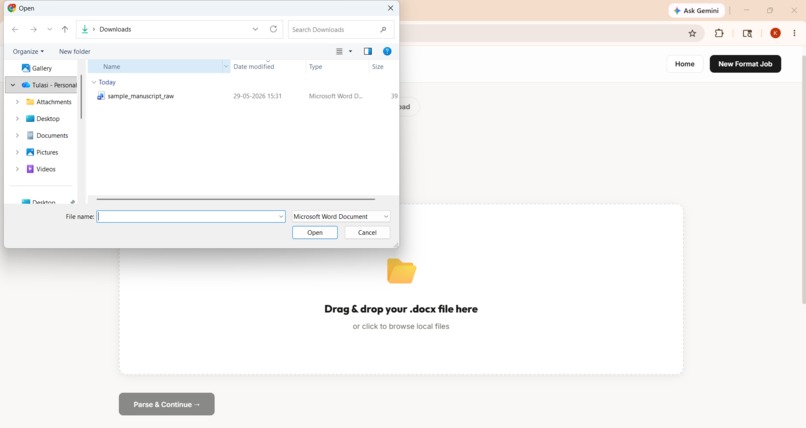Open view options dropdown arrow
Image resolution: width=806 pixels, height=428 pixels.
pos(351,51)
